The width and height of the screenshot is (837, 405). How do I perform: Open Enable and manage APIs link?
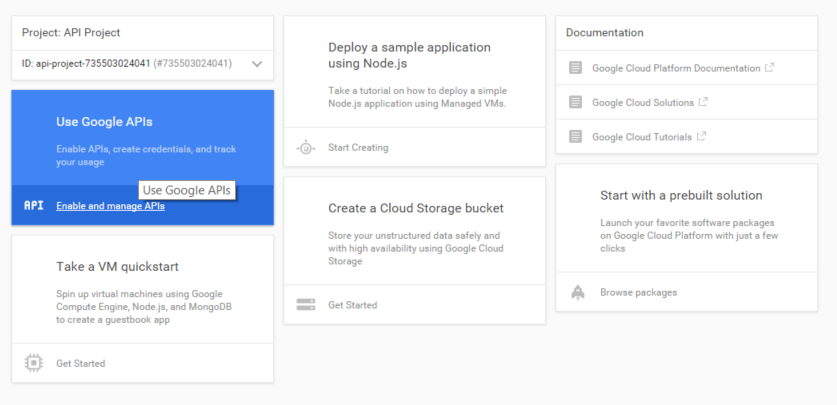(x=110, y=206)
